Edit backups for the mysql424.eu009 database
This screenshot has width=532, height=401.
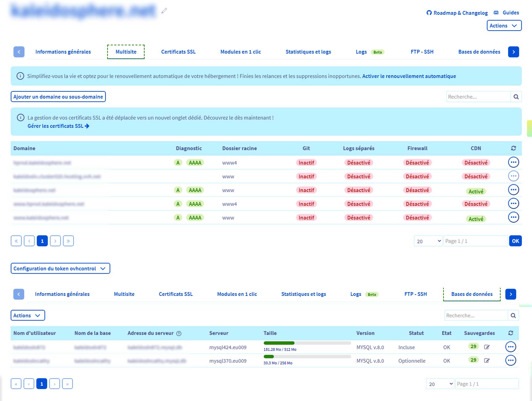point(487,347)
